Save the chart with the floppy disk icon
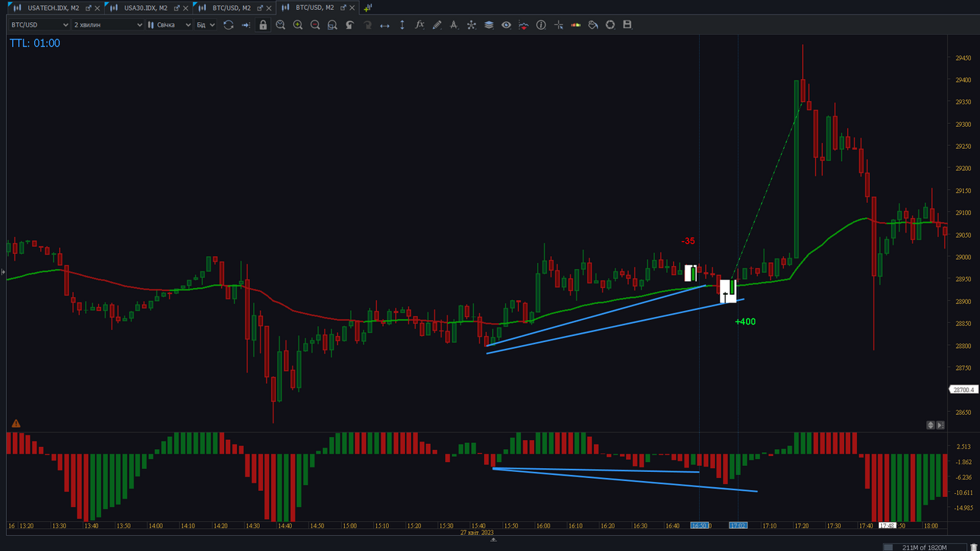Screen dimensions: 980x551 628,25
